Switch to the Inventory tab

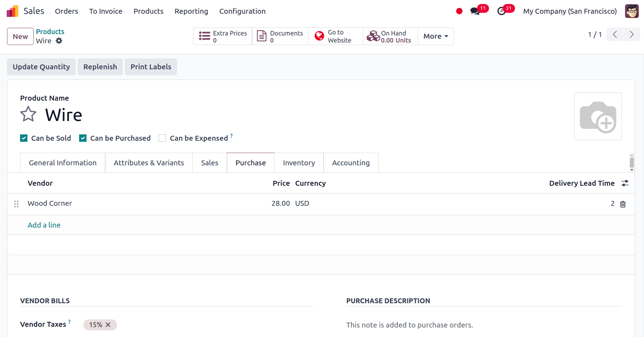(x=299, y=163)
